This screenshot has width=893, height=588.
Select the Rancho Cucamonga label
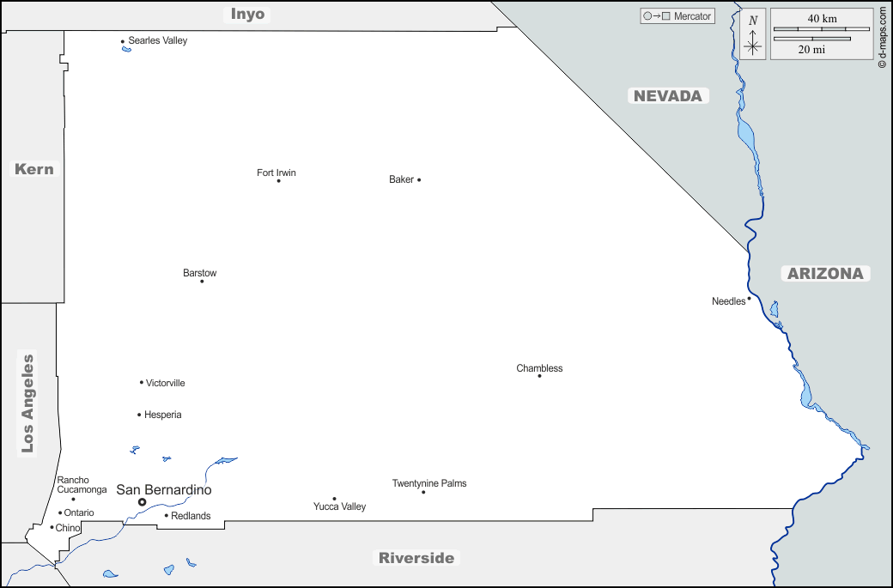[x=82, y=485]
